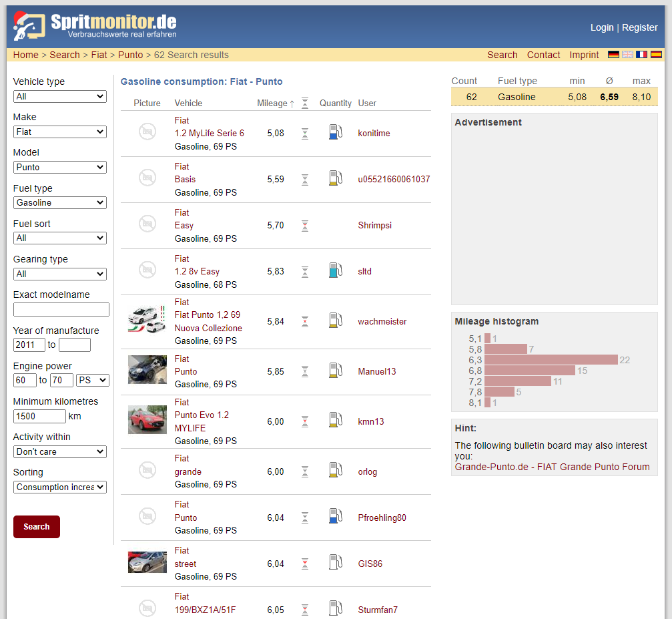Open the Fuel type dropdown
Image resolution: width=672 pixels, height=619 pixels.
[x=60, y=202]
